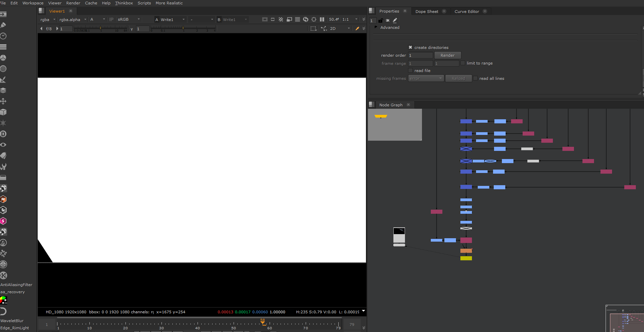Open the 2D view mode dropdown
This screenshot has width=644, height=332.
(340, 29)
